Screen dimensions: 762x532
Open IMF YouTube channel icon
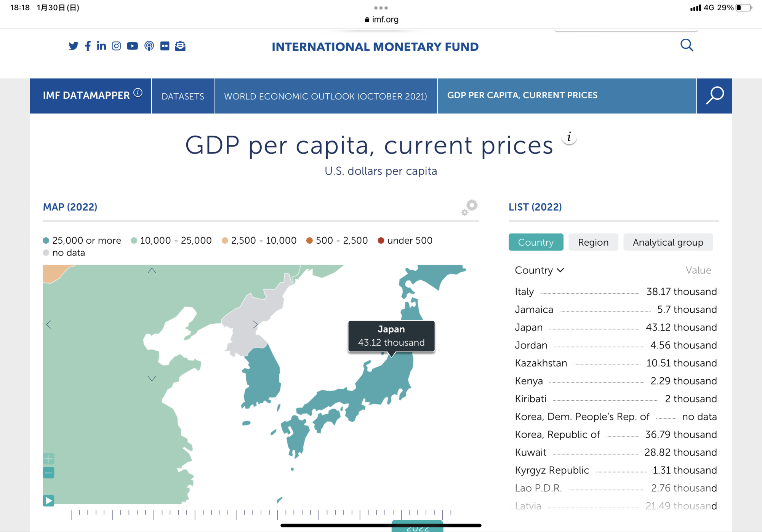pyautogui.click(x=132, y=46)
